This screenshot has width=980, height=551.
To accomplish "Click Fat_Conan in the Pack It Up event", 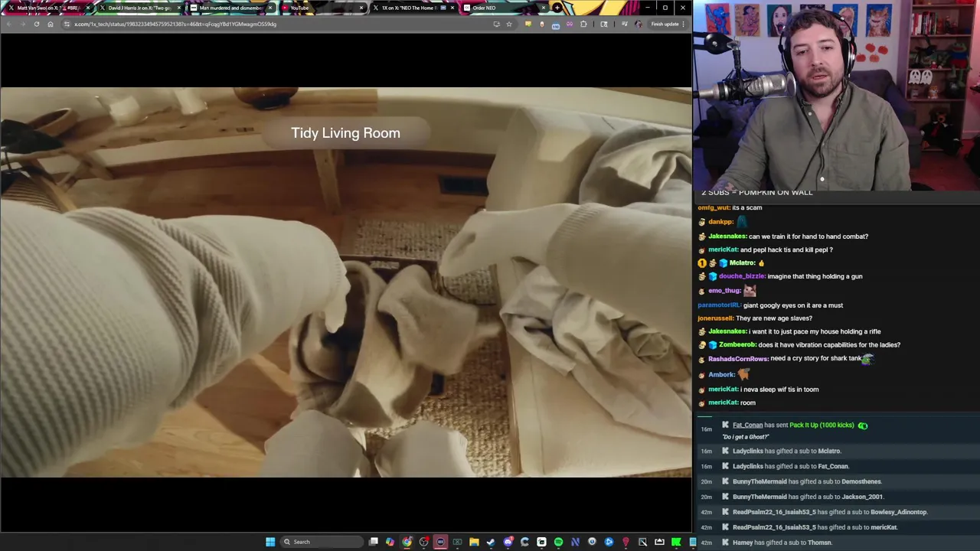I will (x=747, y=425).
